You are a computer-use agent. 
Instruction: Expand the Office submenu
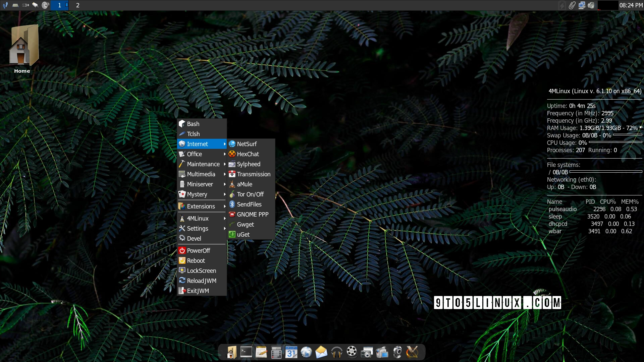click(x=195, y=154)
